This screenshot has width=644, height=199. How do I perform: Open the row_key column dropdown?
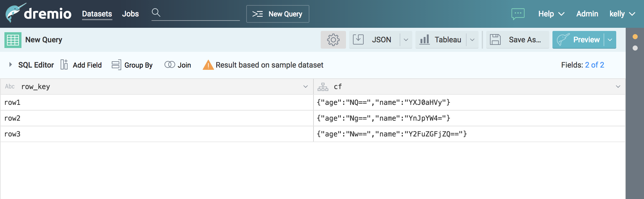(x=305, y=87)
